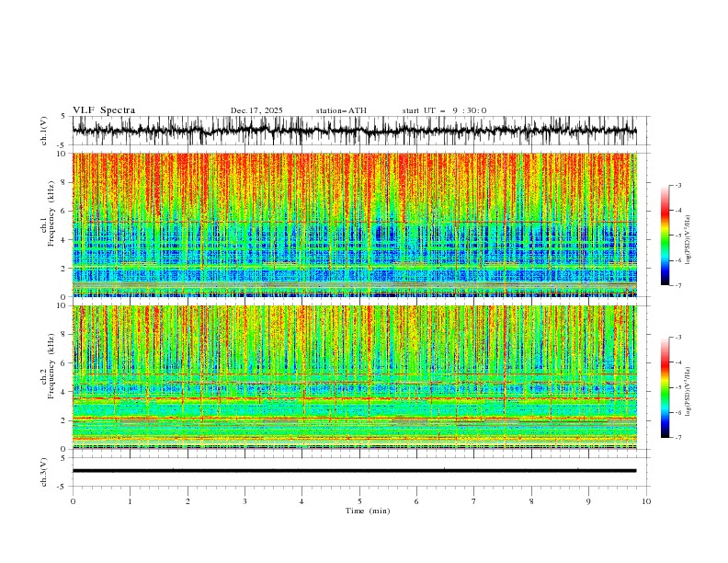Click the ch.1 log(PSD)(V²/Hz) colorbar caption
The image size is (728, 563).
tap(688, 240)
